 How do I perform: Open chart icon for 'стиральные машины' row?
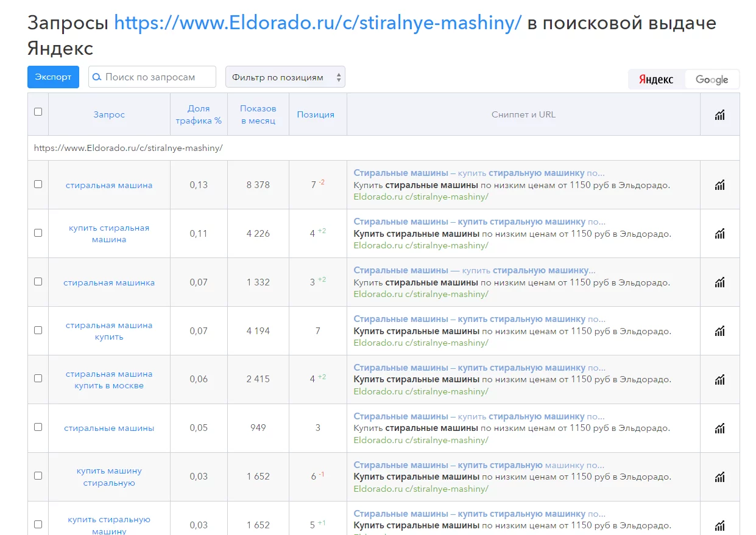pyautogui.click(x=719, y=428)
